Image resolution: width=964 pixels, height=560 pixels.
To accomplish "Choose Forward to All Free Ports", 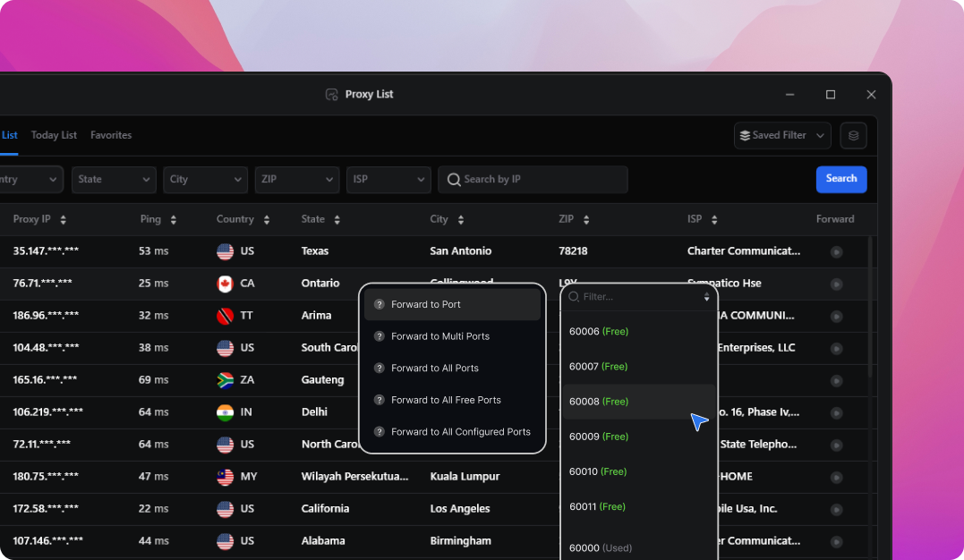I will coord(453,400).
